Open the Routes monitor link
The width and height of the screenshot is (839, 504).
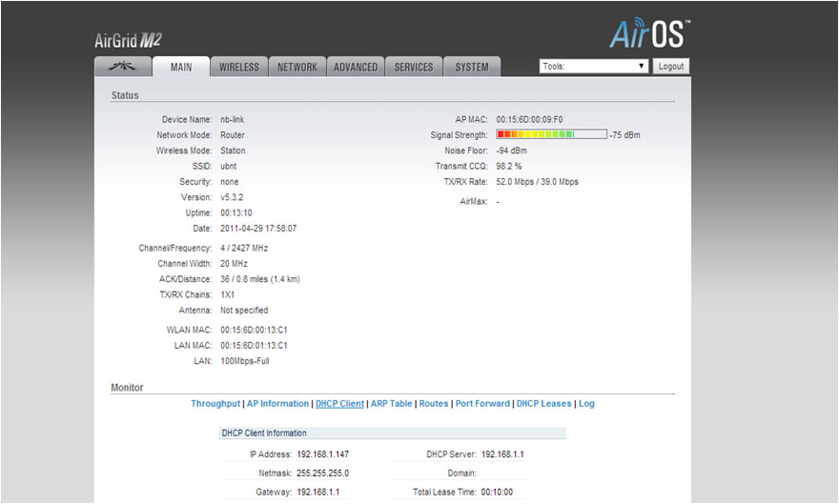pyautogui.click(x=434, y=404)
